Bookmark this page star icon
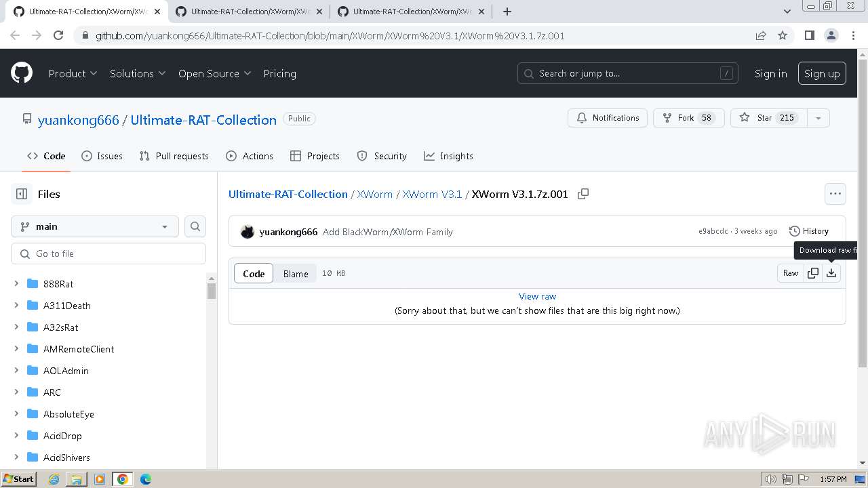The height and width of the screenshot is (488, 868). [783, 36]
